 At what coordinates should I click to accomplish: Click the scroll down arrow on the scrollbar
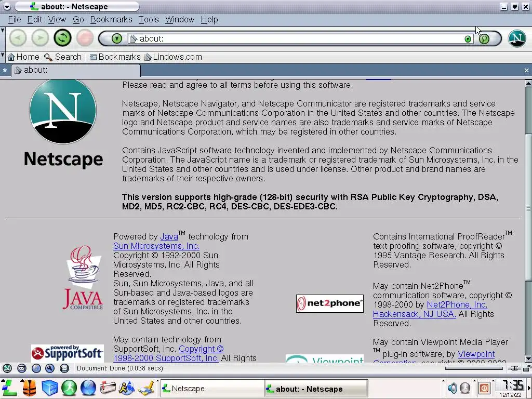tap(528, 358)
